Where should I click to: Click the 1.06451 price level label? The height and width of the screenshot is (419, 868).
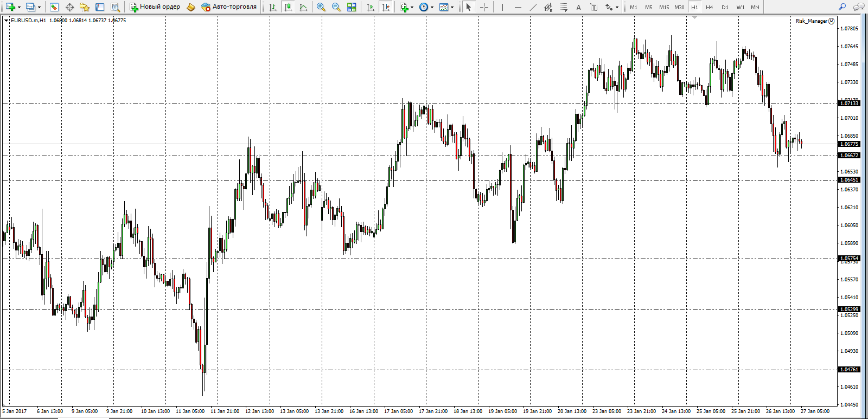[x=850, y=180]
